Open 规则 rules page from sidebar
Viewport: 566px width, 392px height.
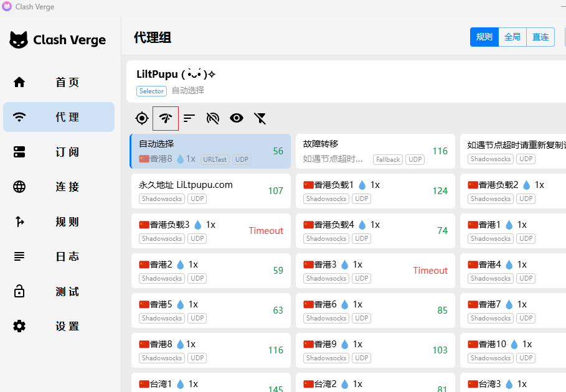59,222
